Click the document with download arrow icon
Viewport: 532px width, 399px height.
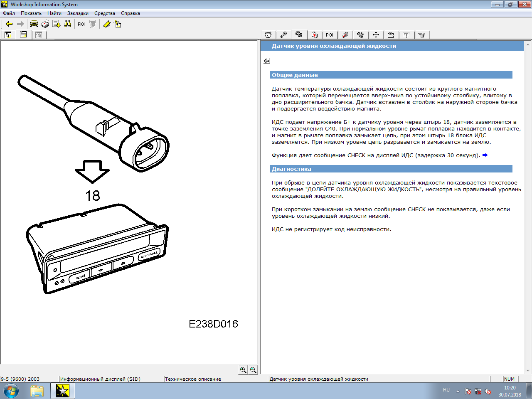[57, 24]
